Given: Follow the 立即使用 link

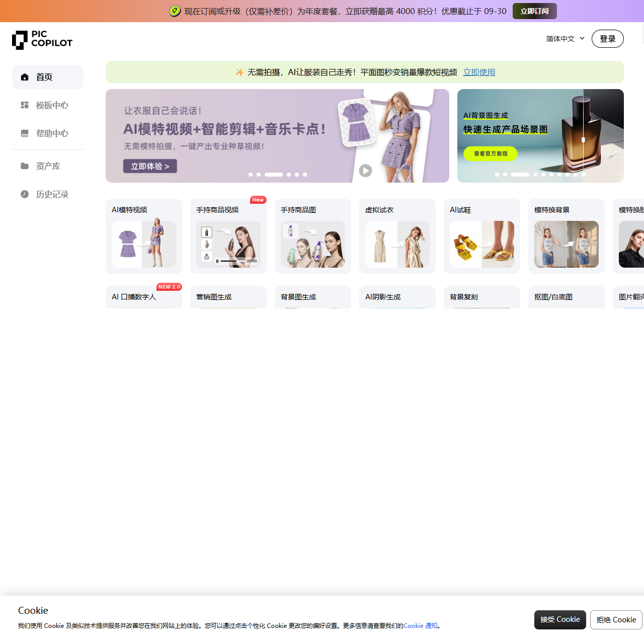Looking at the screenshot, I should pos(479,72).
